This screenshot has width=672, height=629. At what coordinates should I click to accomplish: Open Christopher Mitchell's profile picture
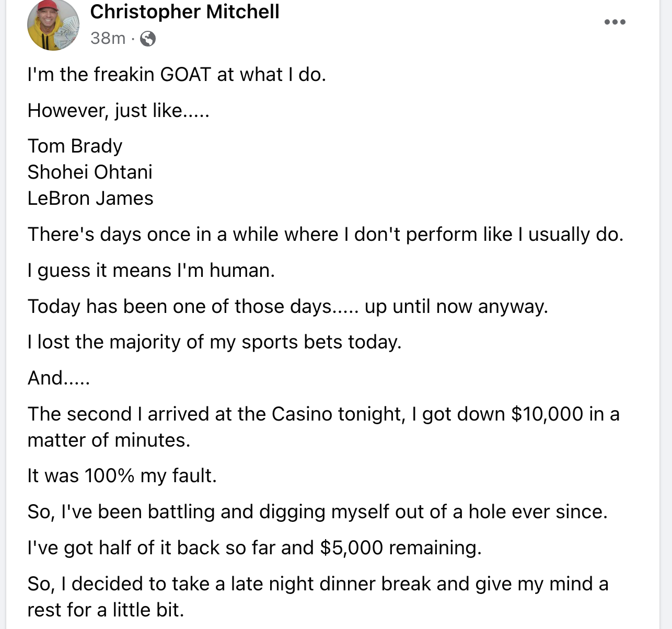[x=53, y=25]
